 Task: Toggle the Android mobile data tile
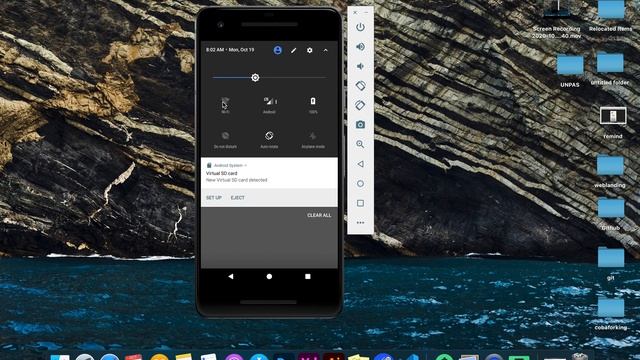click(269, 105)
